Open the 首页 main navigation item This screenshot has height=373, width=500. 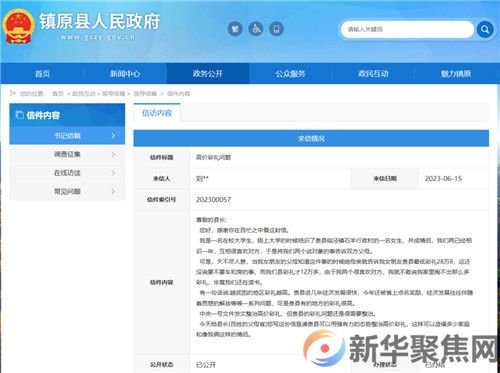[x=42, y=74]
